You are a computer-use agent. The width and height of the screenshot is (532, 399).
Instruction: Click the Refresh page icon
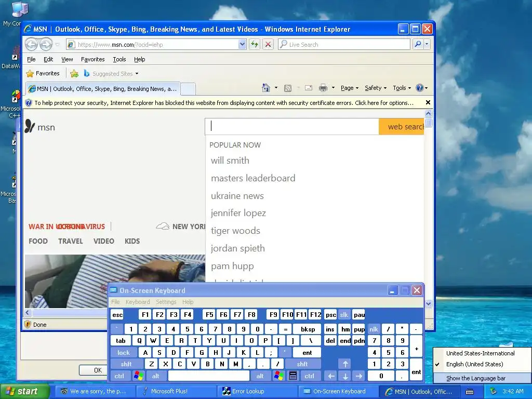point(255,44)
